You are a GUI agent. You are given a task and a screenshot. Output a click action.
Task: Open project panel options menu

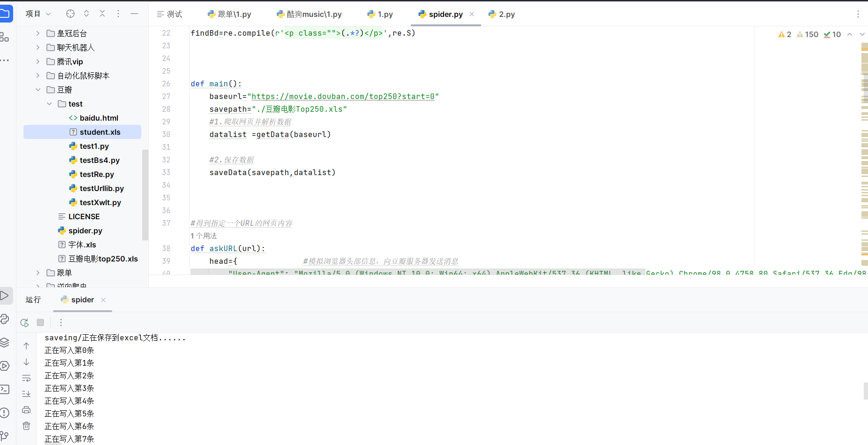(118, 14)
